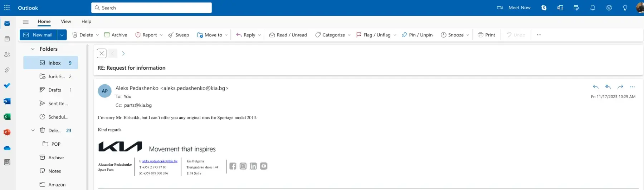Image resolution: width=644 pixels, height=190 pixels.
Task: Collapse the Folders section chevron
Action: (33, 49)
